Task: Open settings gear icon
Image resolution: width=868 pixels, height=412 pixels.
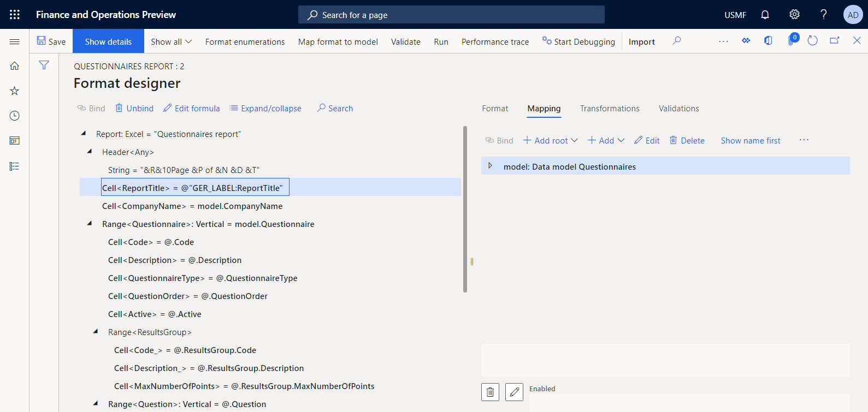Action: (794, 15)
